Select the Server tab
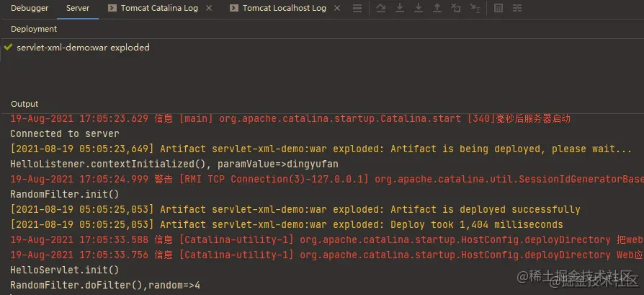The image size is (644, 295). (78, 8)
